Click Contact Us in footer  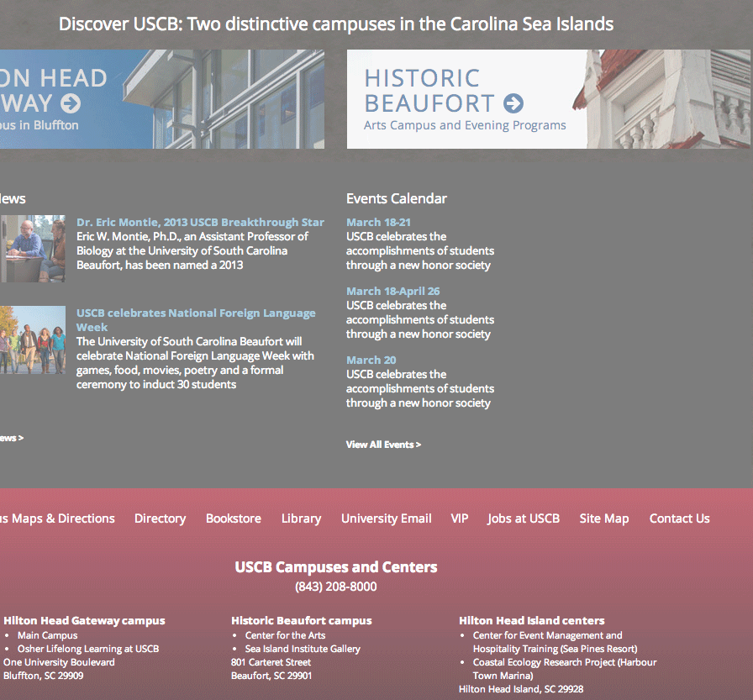pos(679,518)
